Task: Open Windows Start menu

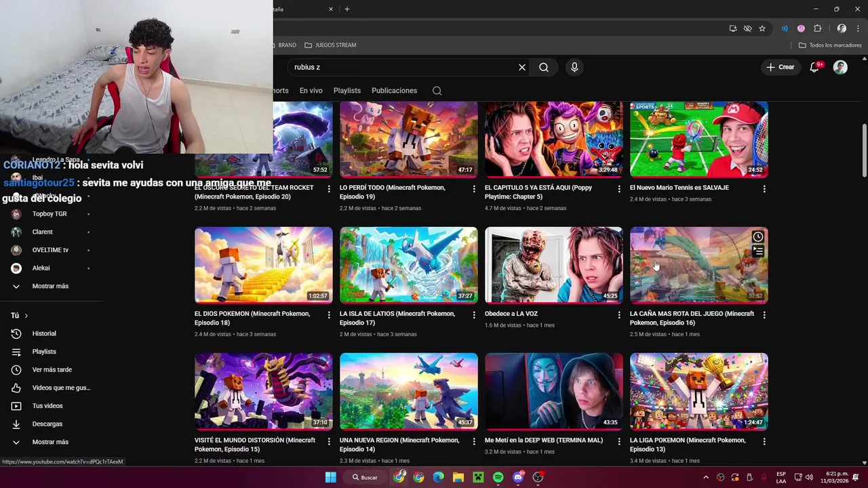Action: (330, 477)
